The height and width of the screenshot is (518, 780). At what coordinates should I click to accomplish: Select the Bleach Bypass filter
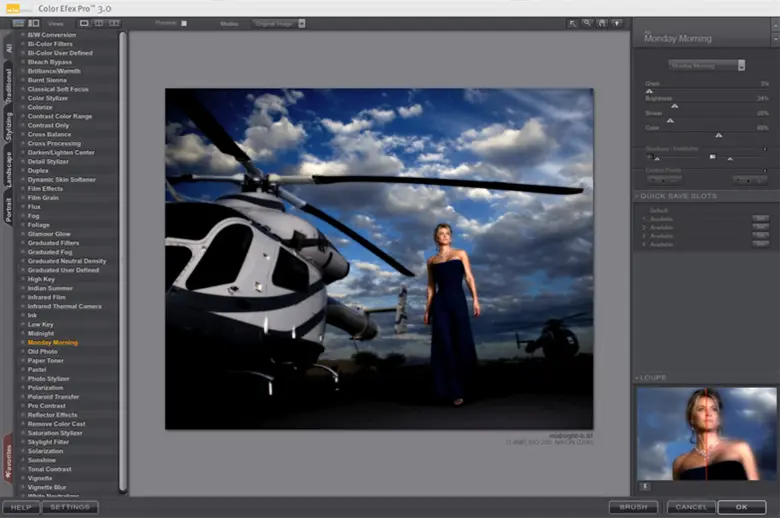pyautogui.click(x=50, y=62)
